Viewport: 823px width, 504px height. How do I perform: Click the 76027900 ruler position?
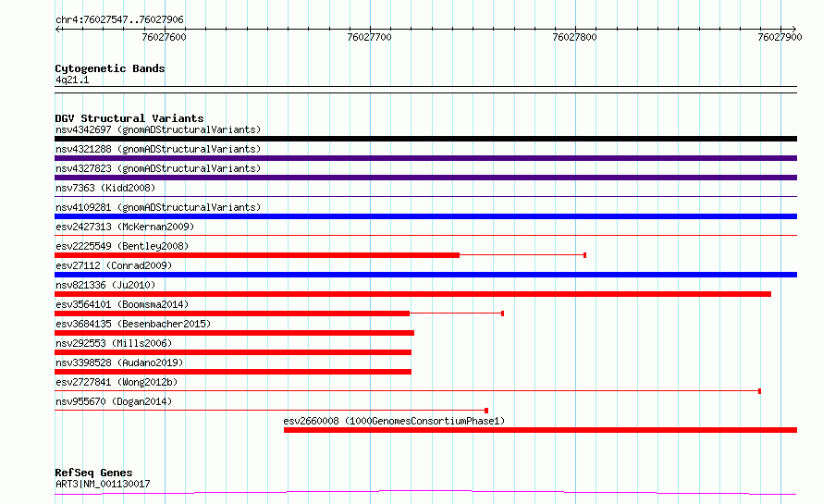point(780,37)
